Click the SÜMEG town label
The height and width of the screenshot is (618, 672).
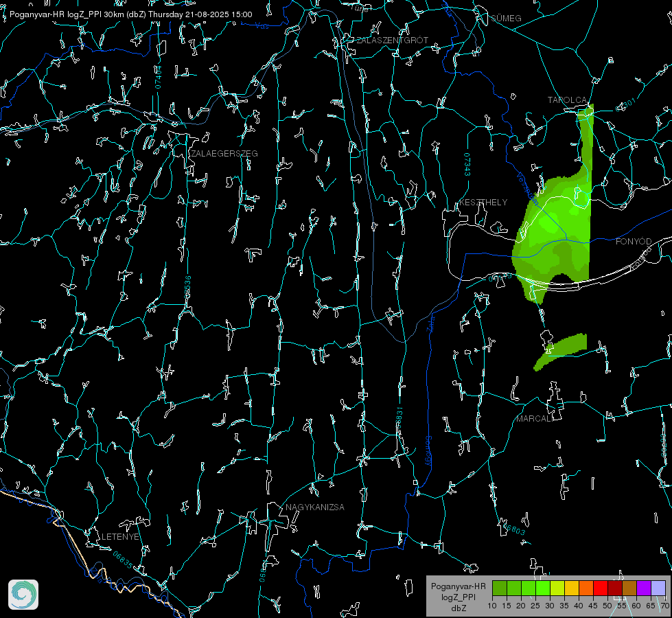(x=506, y=18)
